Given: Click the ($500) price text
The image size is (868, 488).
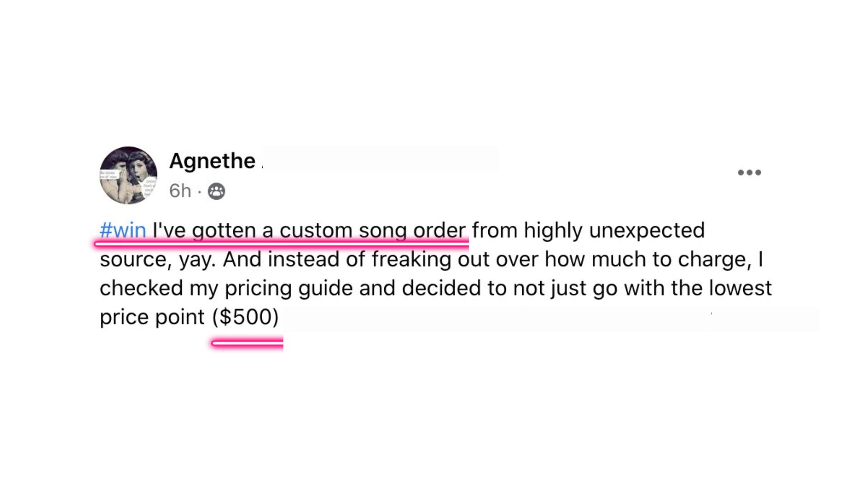Looking at the screenshot, I should tap(245, 317).
